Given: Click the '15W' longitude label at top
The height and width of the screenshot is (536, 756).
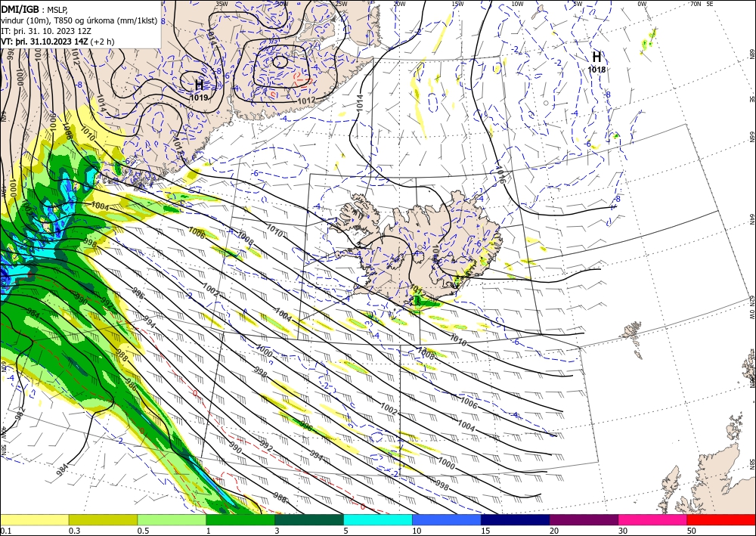Looking at the screenshot, I should tap(458, 4).
